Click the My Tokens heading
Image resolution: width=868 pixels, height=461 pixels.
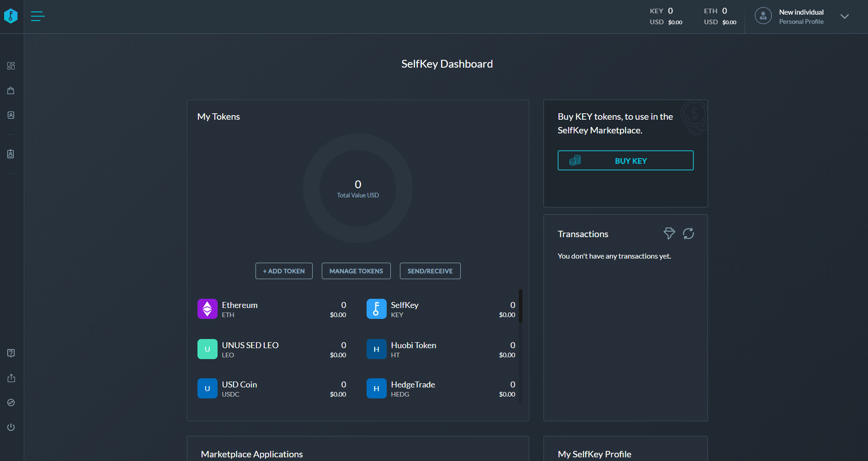click(218, 117)
